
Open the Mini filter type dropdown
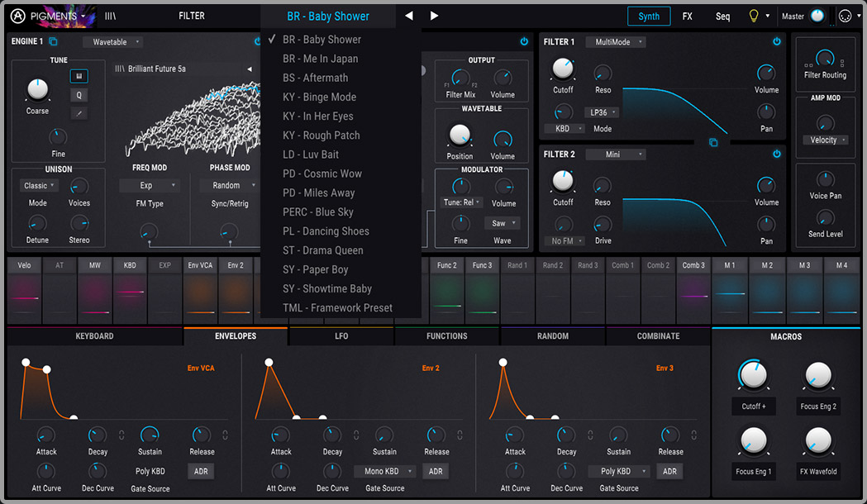pyautogui.click(x=616, y=155)
